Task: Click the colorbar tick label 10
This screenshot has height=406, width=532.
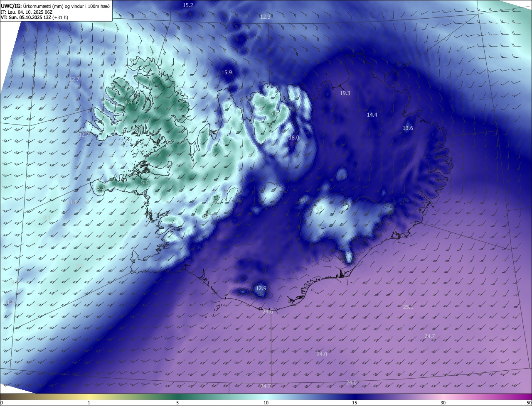Action: click(x=266, y=403)
